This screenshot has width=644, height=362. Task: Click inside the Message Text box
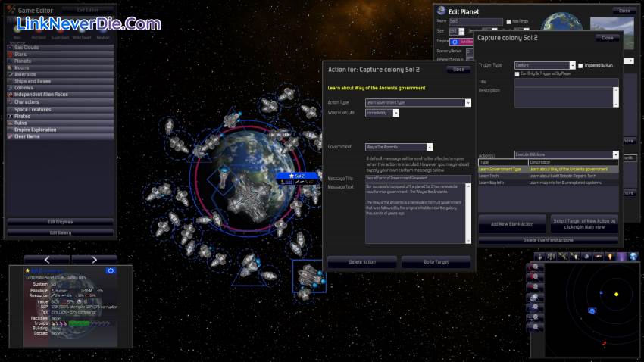click(x=415, y=214)
